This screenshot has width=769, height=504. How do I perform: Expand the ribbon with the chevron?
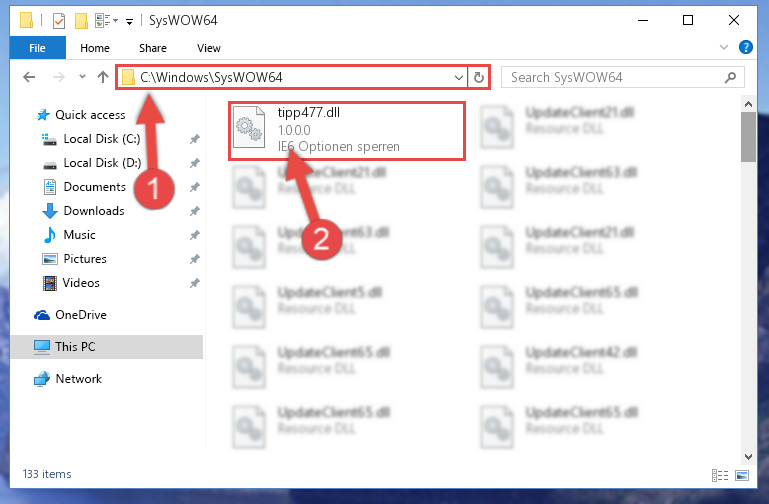pyautogui.click(x=723, y=48)
